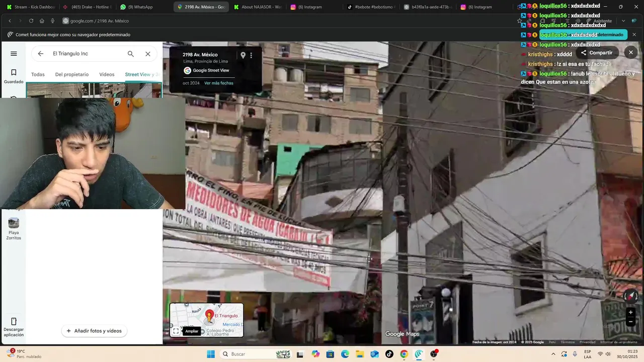Open Copilot from the taskbar
The height and width of the screenshot is (362, 644).
point(315,354)
